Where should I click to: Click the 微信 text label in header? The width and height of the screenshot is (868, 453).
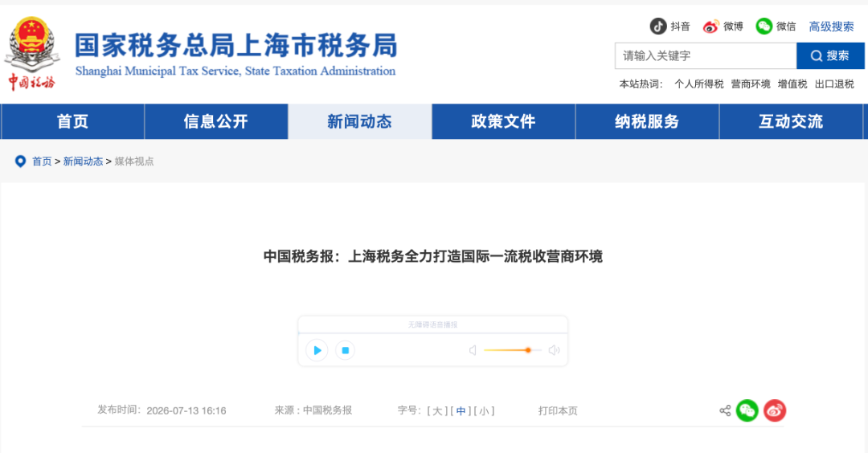(x=786, y=27)
